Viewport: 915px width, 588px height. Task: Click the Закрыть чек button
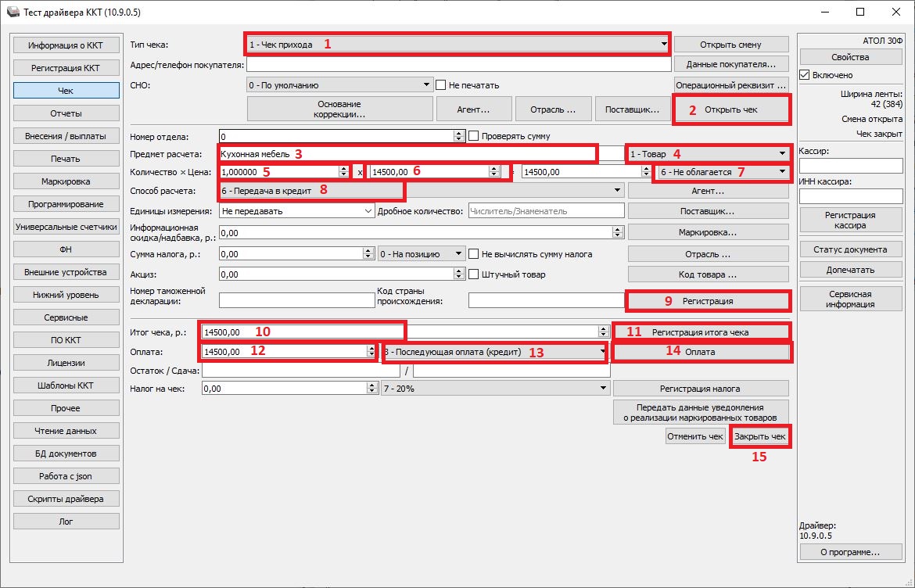759,436
